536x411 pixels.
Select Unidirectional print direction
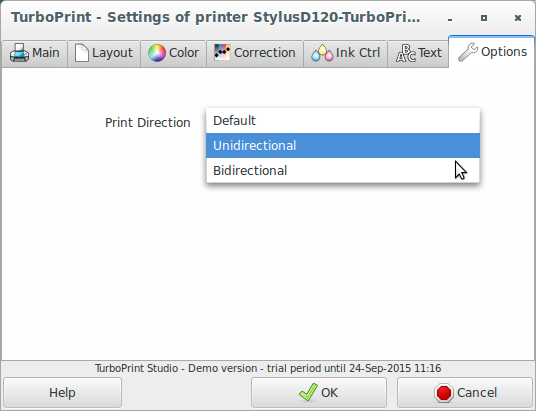click(x=343, y=146)
